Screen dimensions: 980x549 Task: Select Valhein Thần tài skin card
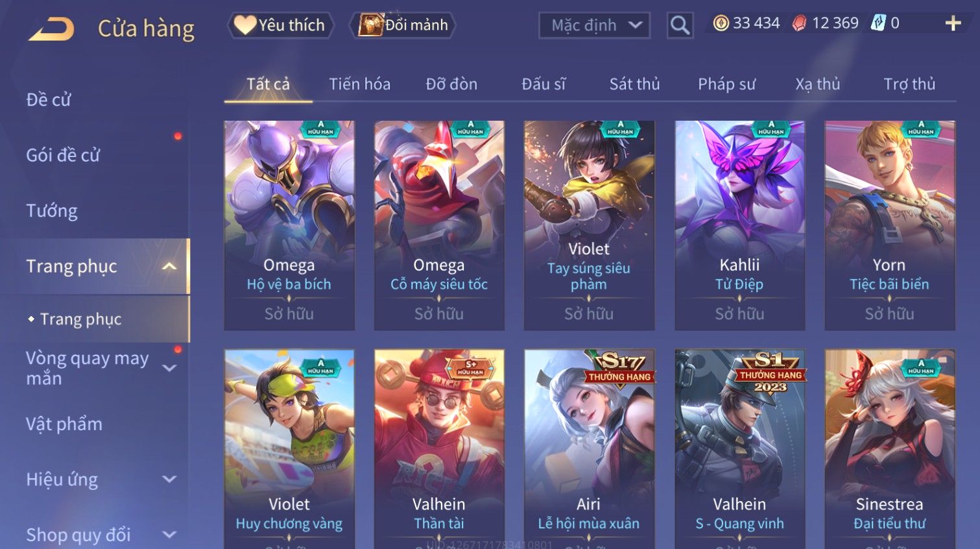pos(439,449)
